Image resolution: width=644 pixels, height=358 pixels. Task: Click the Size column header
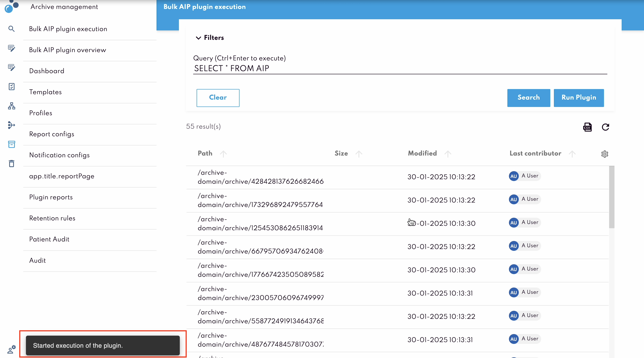(x=341, y=153)
